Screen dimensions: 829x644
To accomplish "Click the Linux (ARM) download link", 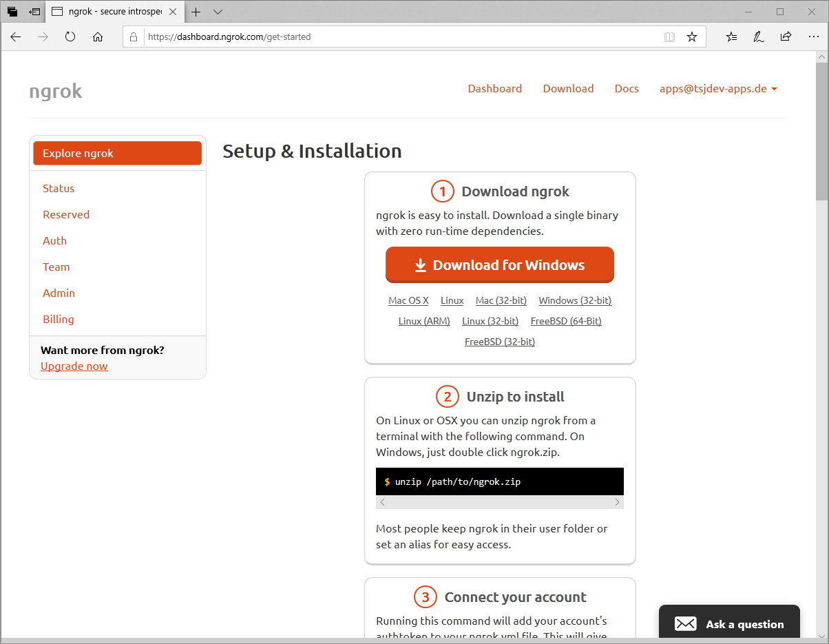I will [x=424, y=321].
